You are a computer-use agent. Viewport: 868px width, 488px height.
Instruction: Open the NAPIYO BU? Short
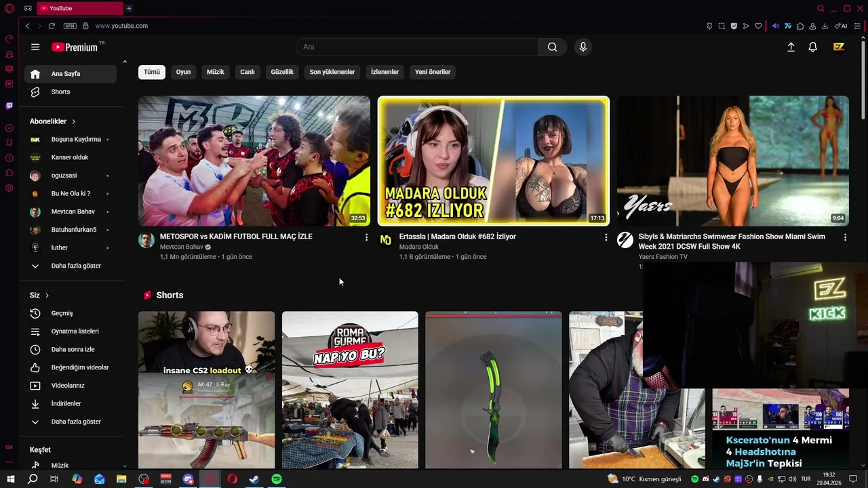[350, 390]
